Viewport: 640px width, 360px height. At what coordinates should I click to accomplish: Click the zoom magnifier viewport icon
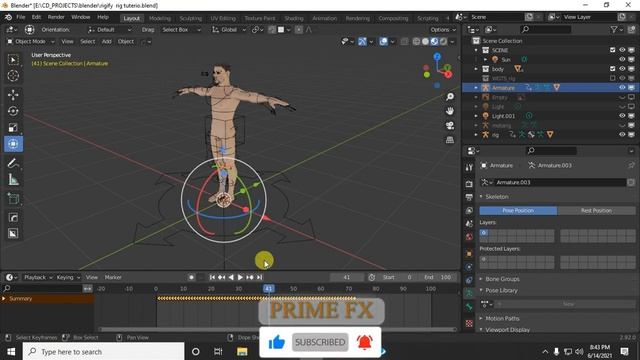click(x=450, y=97)
